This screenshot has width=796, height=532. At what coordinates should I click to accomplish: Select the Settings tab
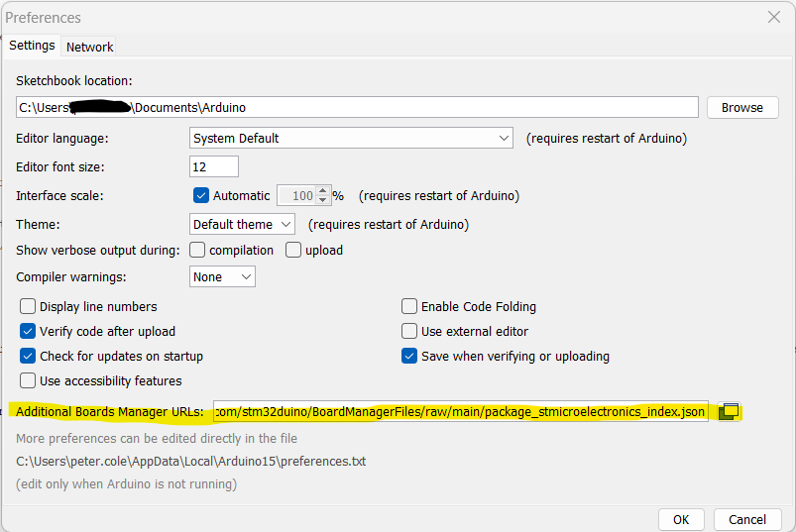pos(32,46)
